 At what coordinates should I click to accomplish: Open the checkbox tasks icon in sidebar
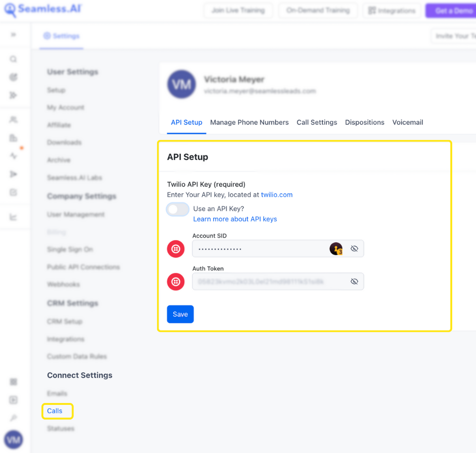tap(13, 192)
